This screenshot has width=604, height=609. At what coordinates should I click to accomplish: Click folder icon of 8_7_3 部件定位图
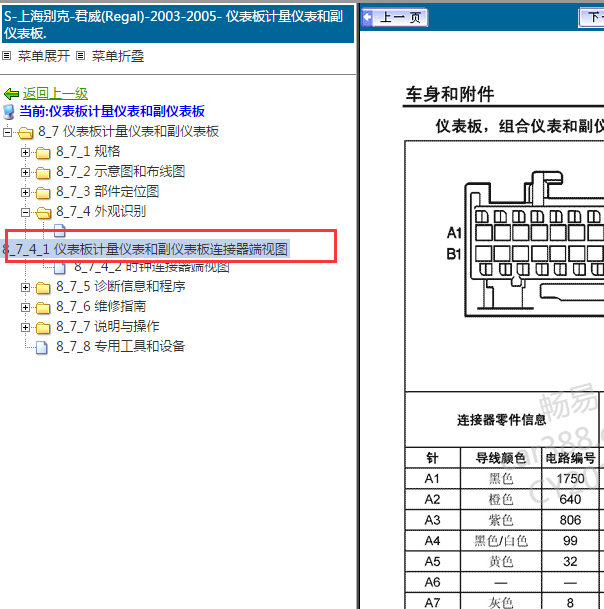(x=43, y=193)
